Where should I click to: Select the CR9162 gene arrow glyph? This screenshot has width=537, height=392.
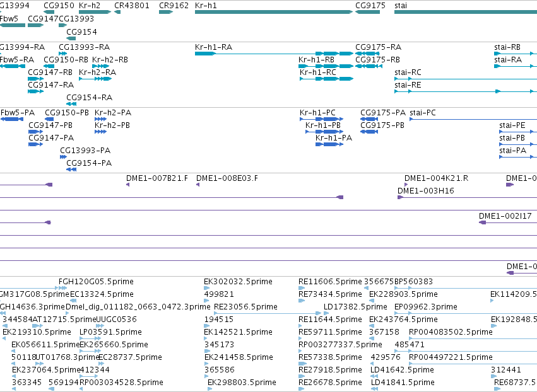166,12
